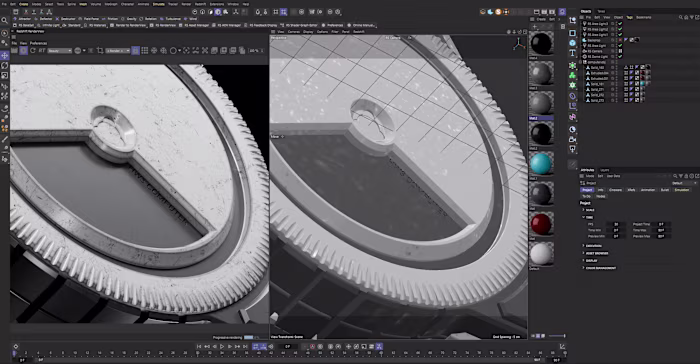This screenshot has width=700, height=364.
Task: Open the Simulate menu in menu bar
Action: pos(158,4)
